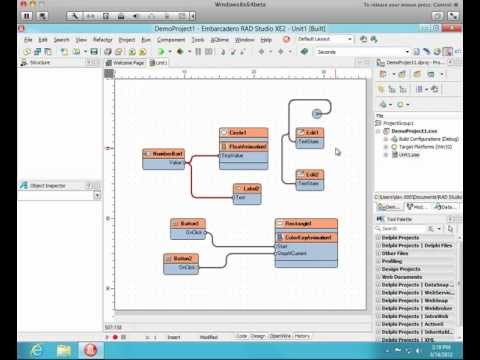Open the Search menu
Viewport: 480px width, 360px height.
tap(62, 40)
